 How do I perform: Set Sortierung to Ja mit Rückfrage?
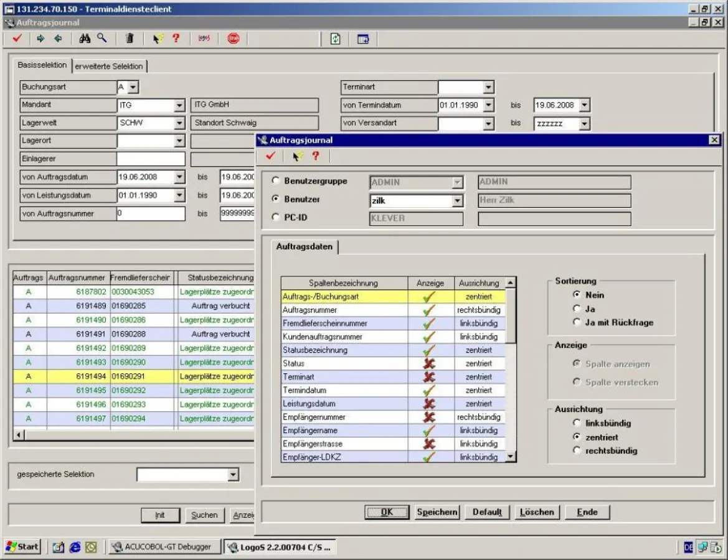click(x=577, y=322)
